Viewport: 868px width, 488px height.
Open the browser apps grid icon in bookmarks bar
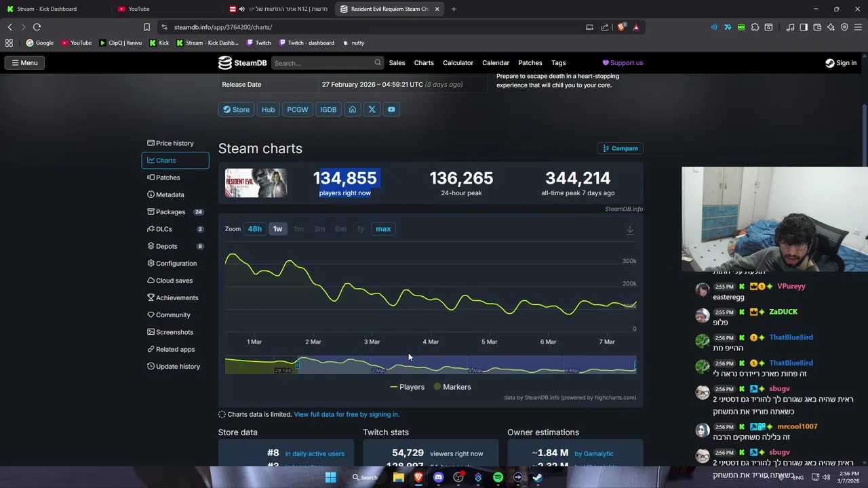pos(9,43)
